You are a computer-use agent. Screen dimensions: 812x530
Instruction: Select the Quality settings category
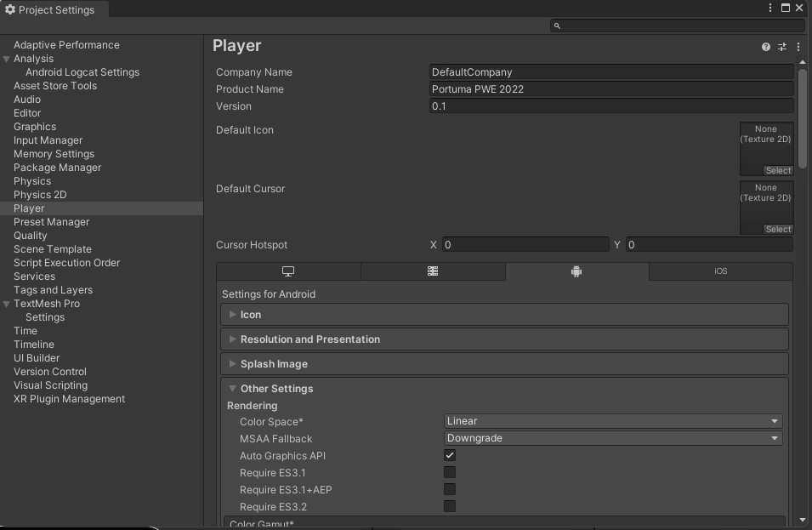30,236
